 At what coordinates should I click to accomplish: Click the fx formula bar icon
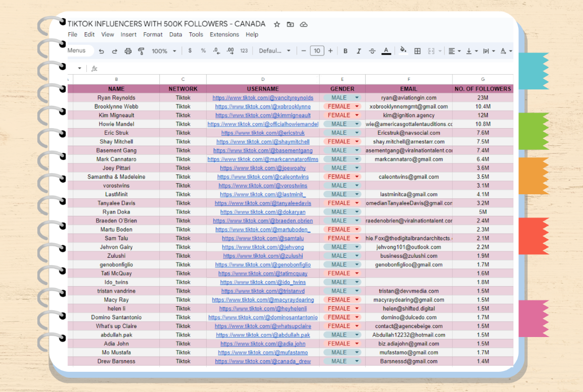coord(94,69)
